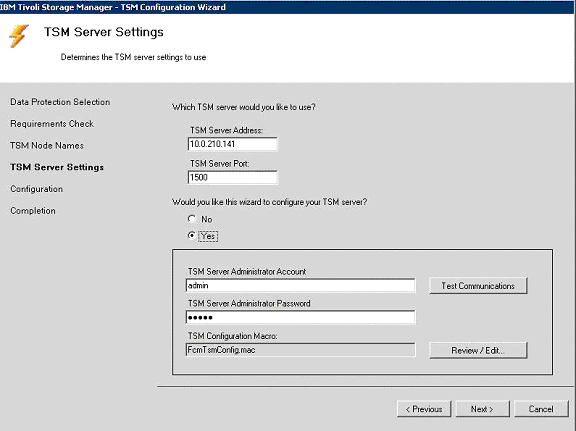Viewport: 576px width, 431px height.
Task: Click the lightning bolt wizard icon
Action: tap(18, 36)
